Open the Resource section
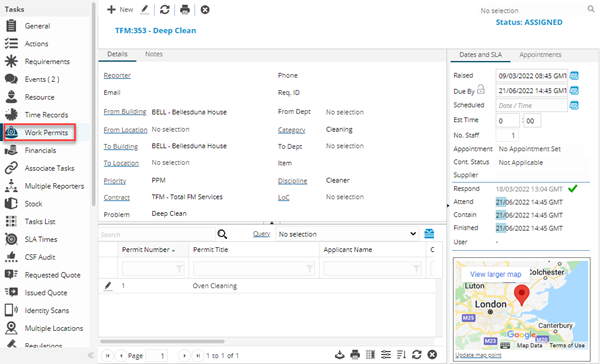Image resolution: width=600 pixels, height=364 pixels. [39, 97]
